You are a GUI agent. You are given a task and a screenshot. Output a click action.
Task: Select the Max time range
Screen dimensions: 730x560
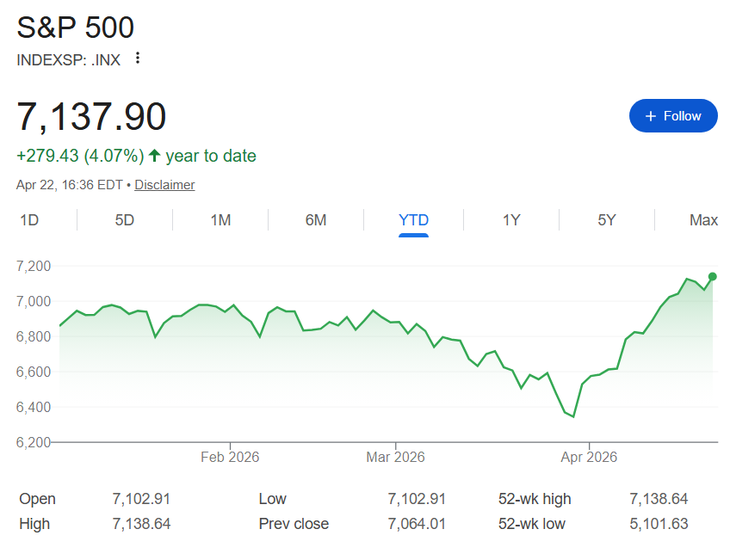coord(703,219)
